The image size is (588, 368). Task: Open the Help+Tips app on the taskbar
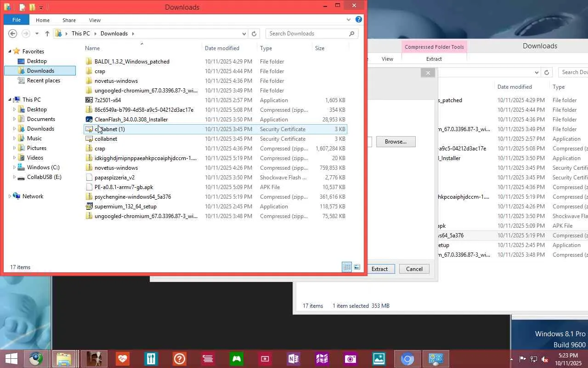click(x=180, y=359)
